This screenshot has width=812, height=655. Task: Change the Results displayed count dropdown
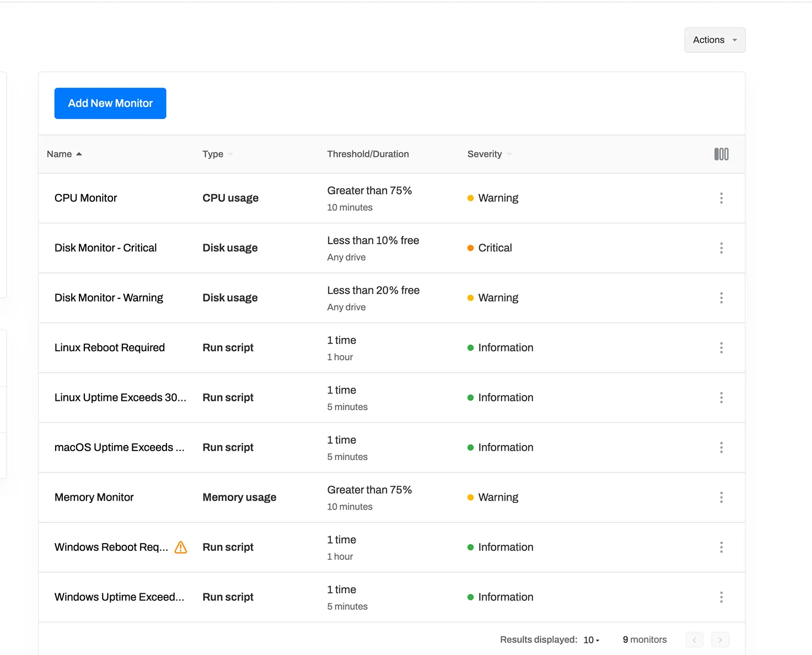coord(591,640)
